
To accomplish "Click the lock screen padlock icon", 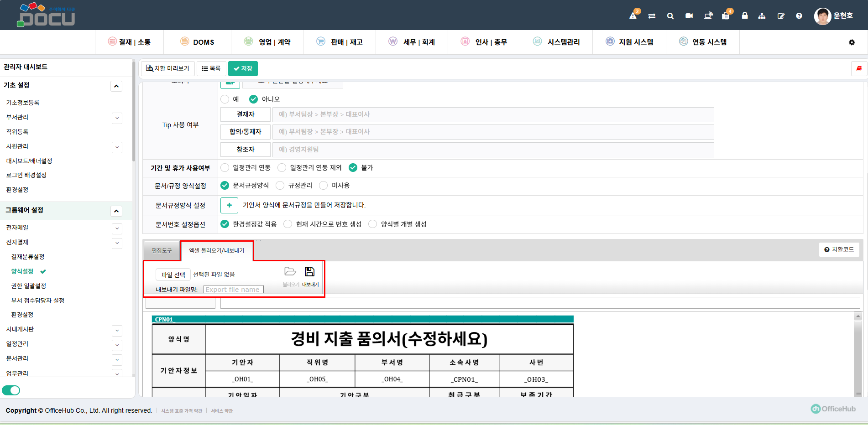I will click(745, 16).
